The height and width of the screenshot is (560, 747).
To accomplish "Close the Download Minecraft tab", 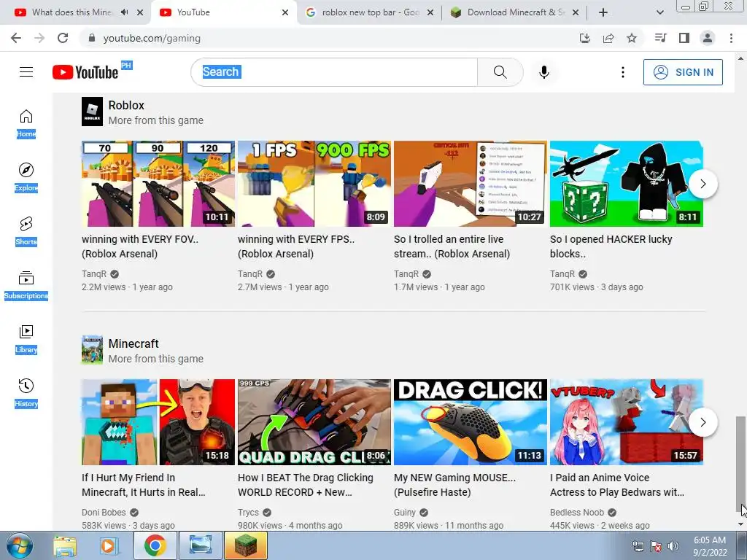I will pos(576,12).
